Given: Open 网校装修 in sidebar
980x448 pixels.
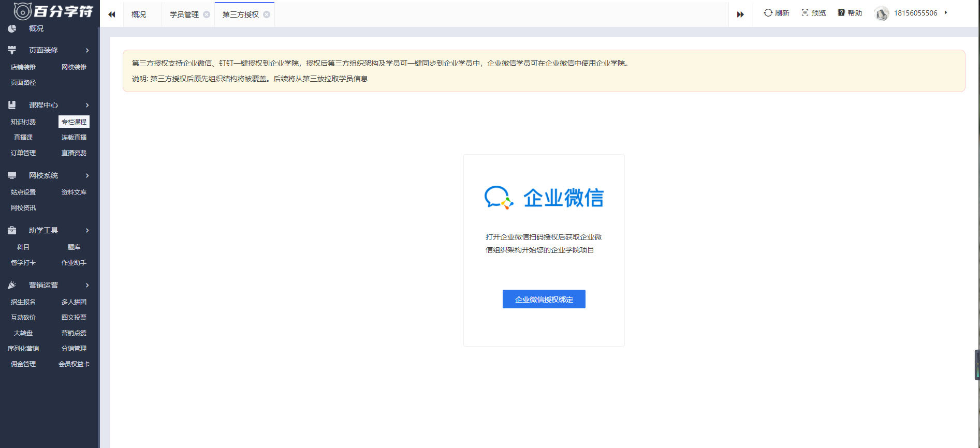Looking at the screenshot, I should pos(74,67).
